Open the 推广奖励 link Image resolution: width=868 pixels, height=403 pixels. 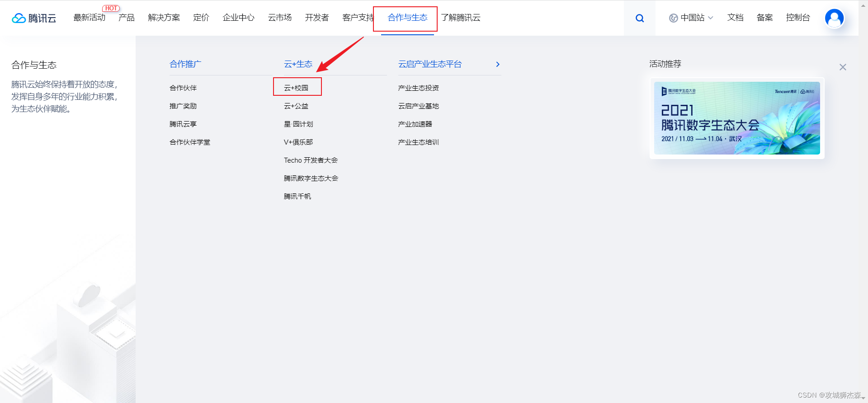[183, 106]
